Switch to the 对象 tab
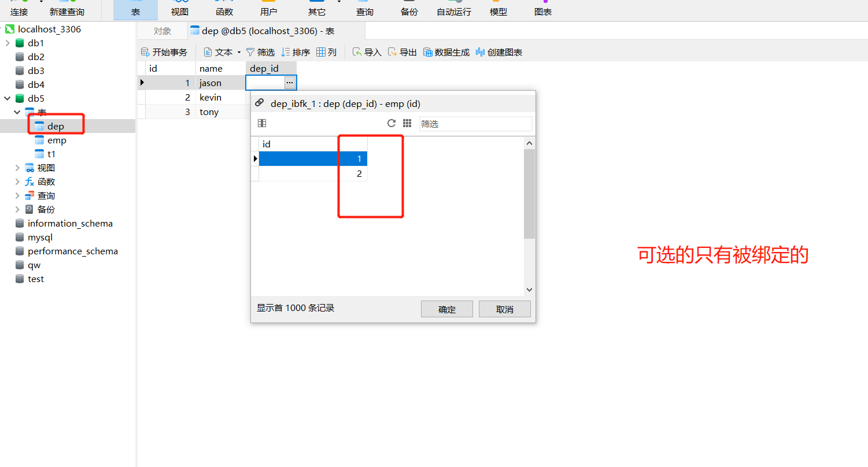The width and height of the screenshot is (868, 467). click(162, 31)
